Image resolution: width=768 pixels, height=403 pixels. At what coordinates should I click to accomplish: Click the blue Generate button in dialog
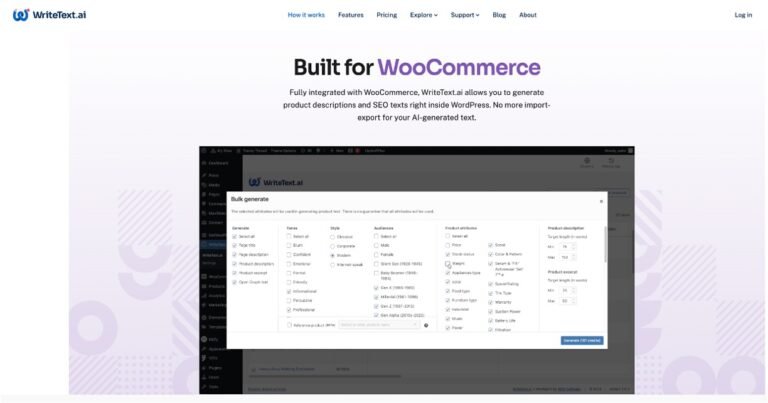click(x=582, y=340)
